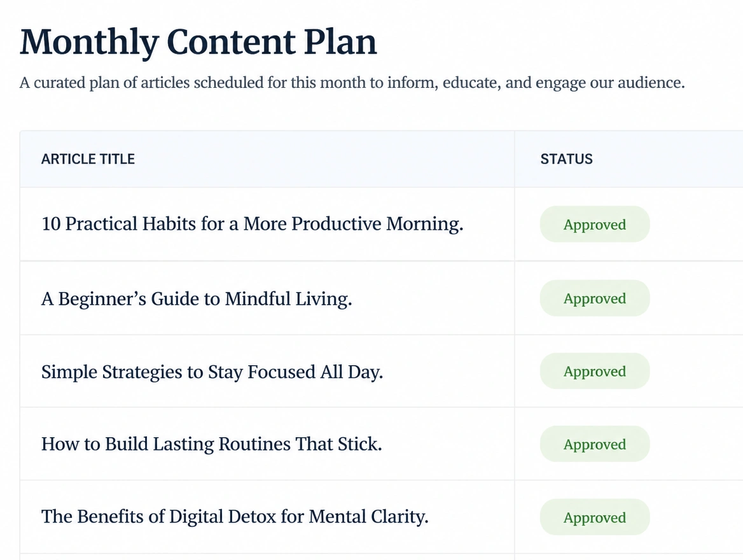Click the word Morning in first title
Image resolution: width=743 pixels, height=560 pixels.
click(x=424, y=224)
